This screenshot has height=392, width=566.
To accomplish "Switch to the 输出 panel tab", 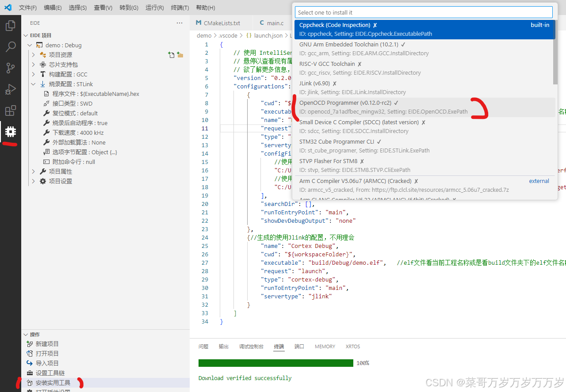I will click(x=224, y=346).
